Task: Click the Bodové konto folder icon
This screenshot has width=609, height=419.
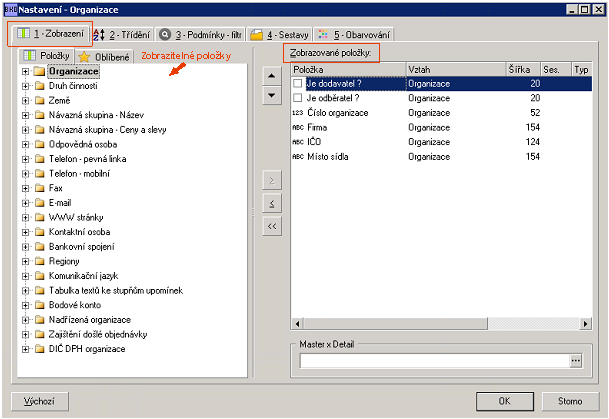Action: click(x=39, y=305)
